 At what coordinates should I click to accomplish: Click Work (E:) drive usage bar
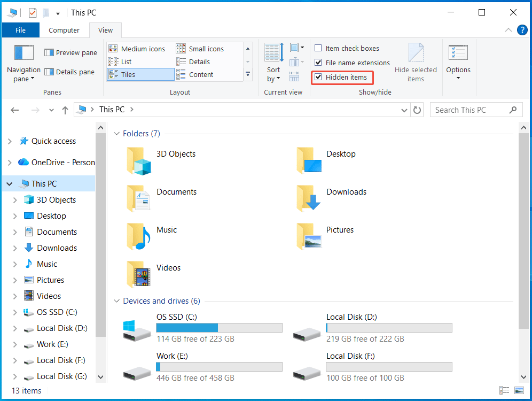(219, 367)
